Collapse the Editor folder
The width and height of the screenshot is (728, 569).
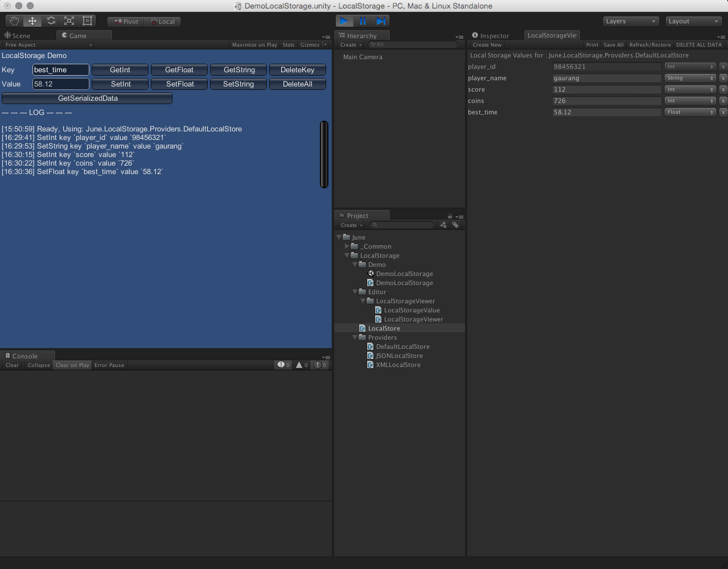point(355,292)
